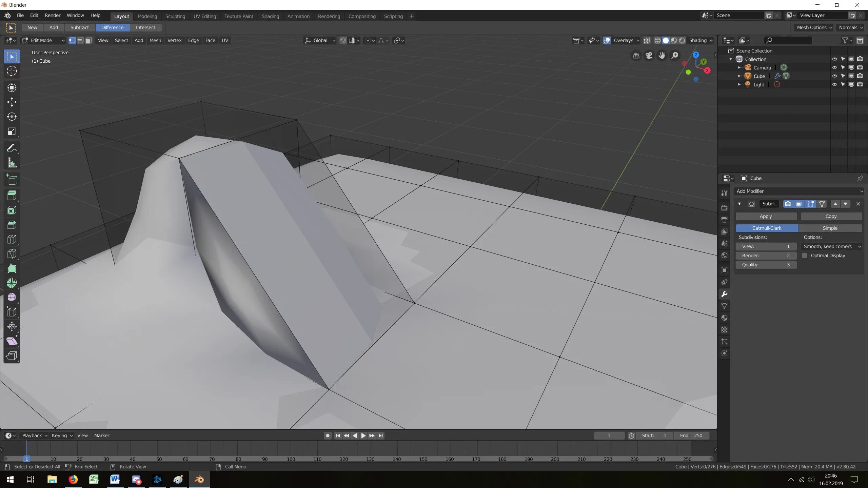Hide the Camera object in outliner
868x488 pixels.
tap(834, 67)
